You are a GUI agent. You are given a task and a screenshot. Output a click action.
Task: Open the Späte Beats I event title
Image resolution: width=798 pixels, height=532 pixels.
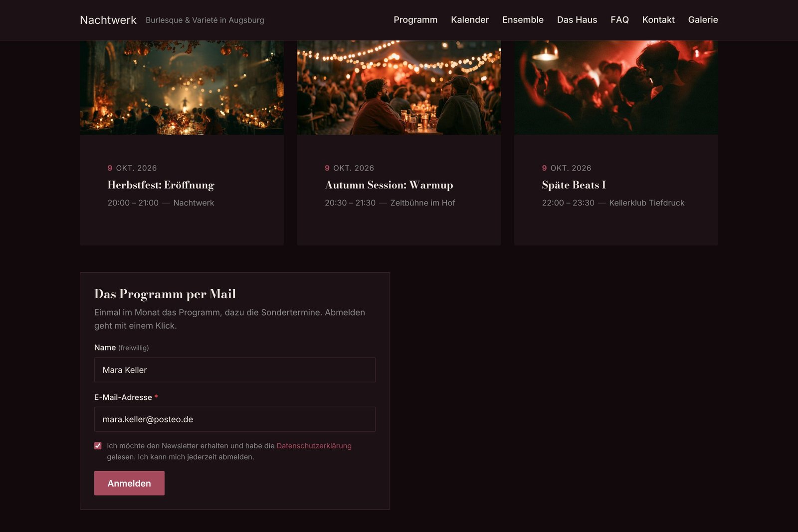click(574, 185)
